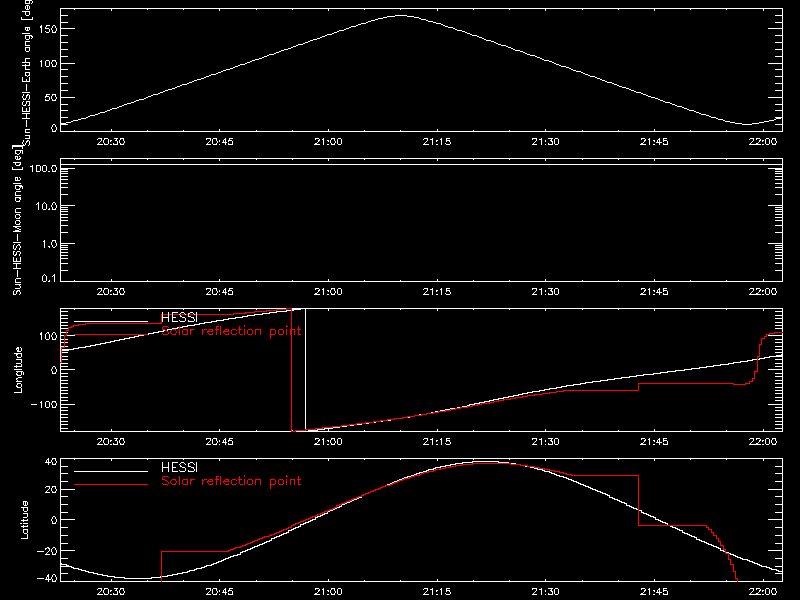Click 21:00 on Latitude plot time axis

(328, 592)
